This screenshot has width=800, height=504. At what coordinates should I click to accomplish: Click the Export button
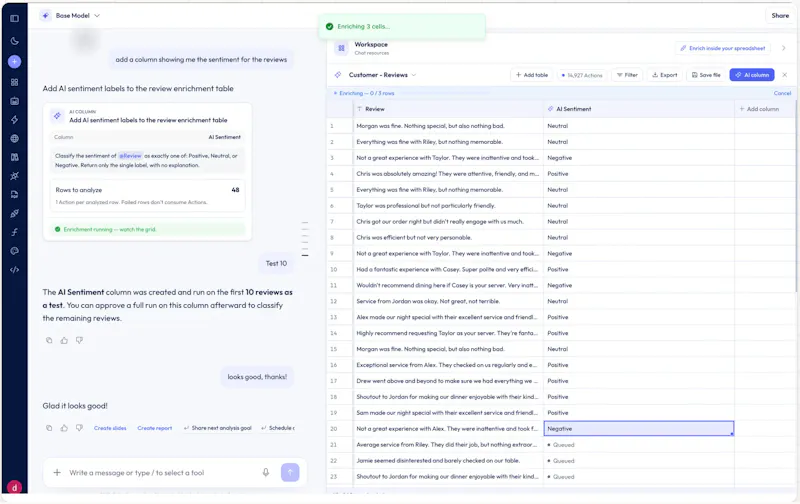pyautogui.click(x=665, y=75)
